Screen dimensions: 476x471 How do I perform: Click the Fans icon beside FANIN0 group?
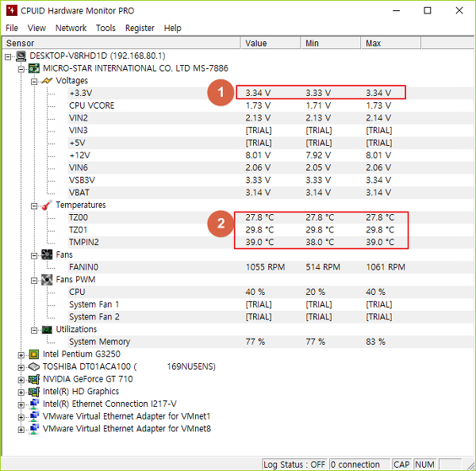coord(47,255)
